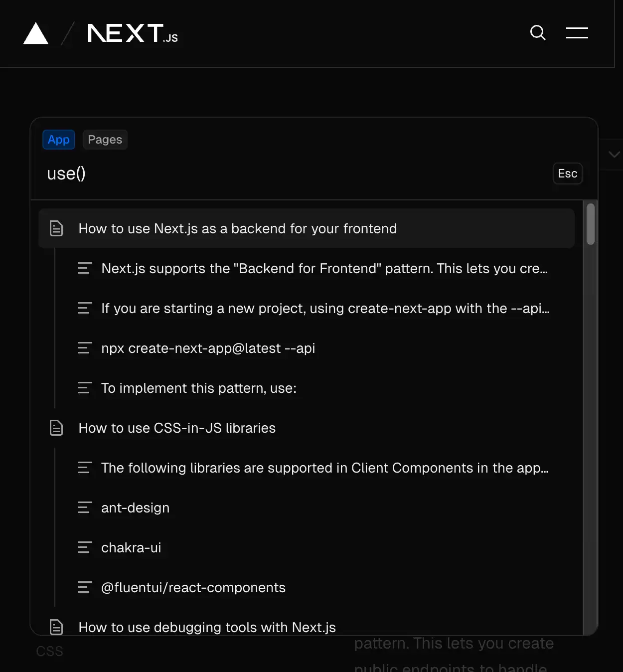The height and width of the screenshot is (672, 623).
Task: Select the "npx create-next-app@latest --api" result
Action: tap(208, 348)
